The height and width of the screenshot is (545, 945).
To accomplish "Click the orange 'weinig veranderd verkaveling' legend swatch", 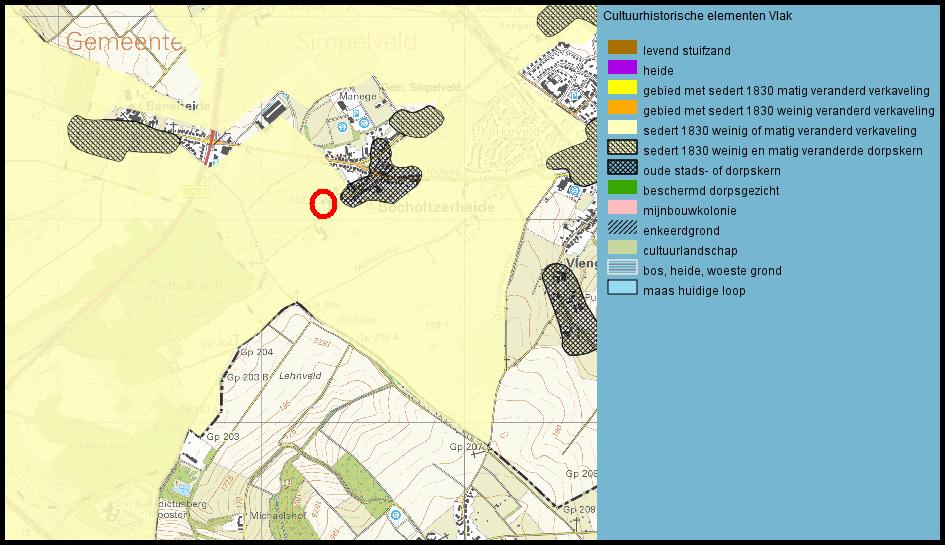I will pos(622,108).
